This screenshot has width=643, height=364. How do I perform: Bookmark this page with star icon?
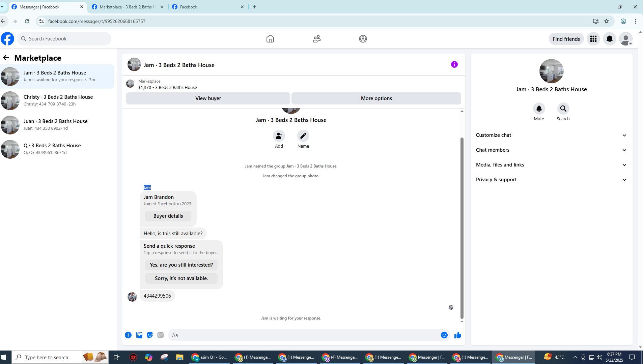pyautogui.click(x=606, y=21)
